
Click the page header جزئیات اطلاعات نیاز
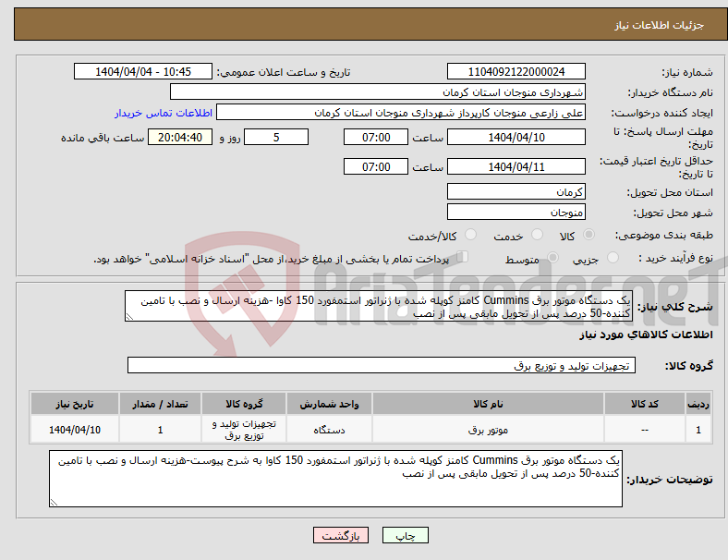(x=659, y=25)
